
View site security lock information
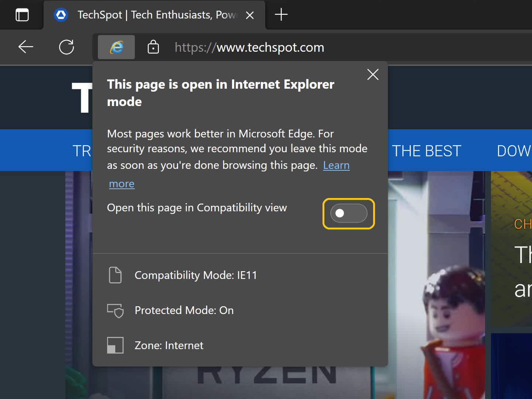tap(153, 47)
